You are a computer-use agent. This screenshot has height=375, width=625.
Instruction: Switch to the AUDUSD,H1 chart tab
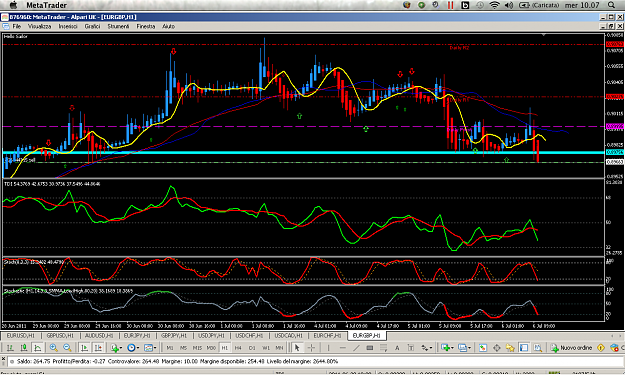99,336
